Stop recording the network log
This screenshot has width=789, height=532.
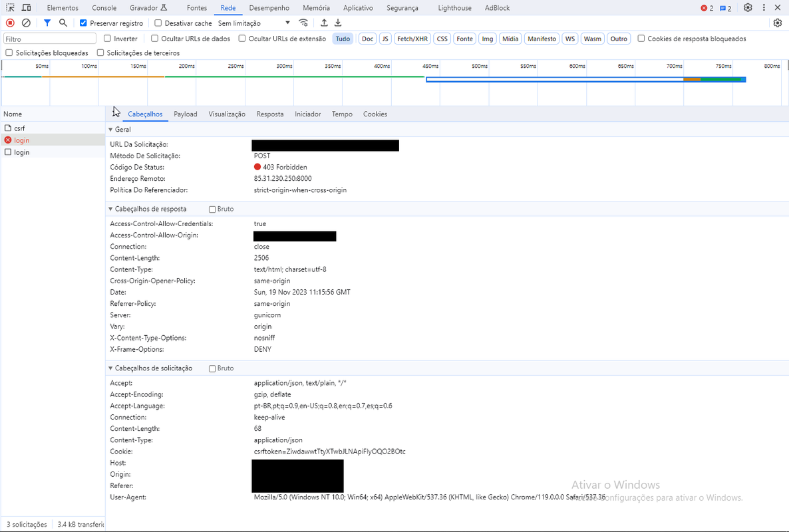[10, 23]
